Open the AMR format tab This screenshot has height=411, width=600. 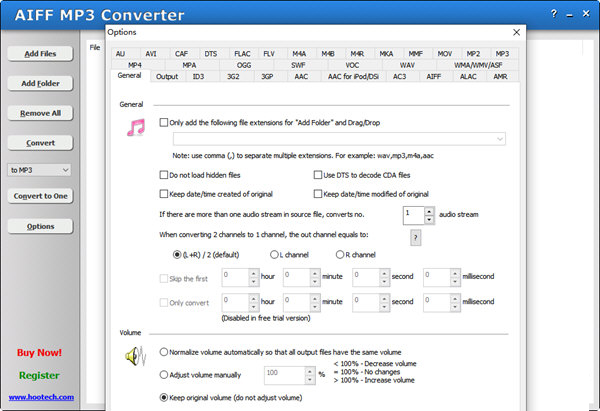coord(500,77)
